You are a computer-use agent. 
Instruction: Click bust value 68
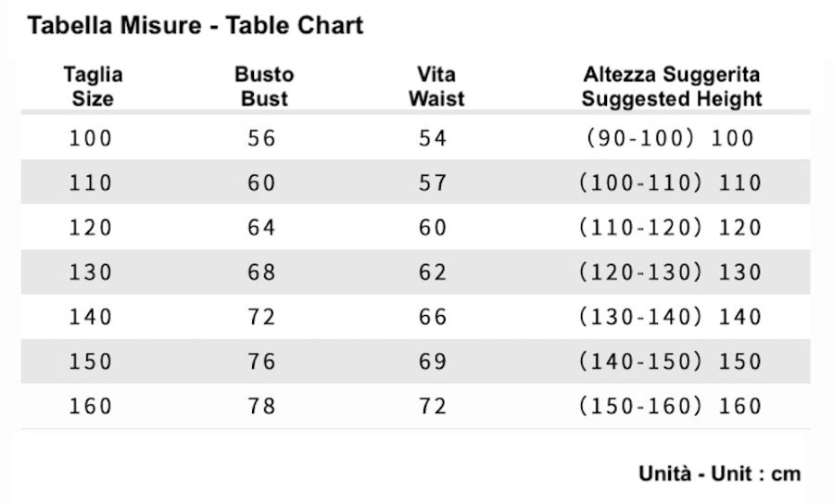pyautogui.click(x=262, y=272)
